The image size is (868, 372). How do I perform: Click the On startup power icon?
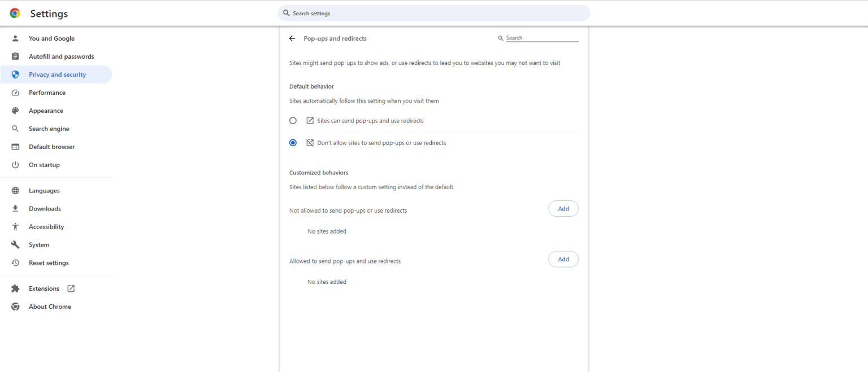15,164
